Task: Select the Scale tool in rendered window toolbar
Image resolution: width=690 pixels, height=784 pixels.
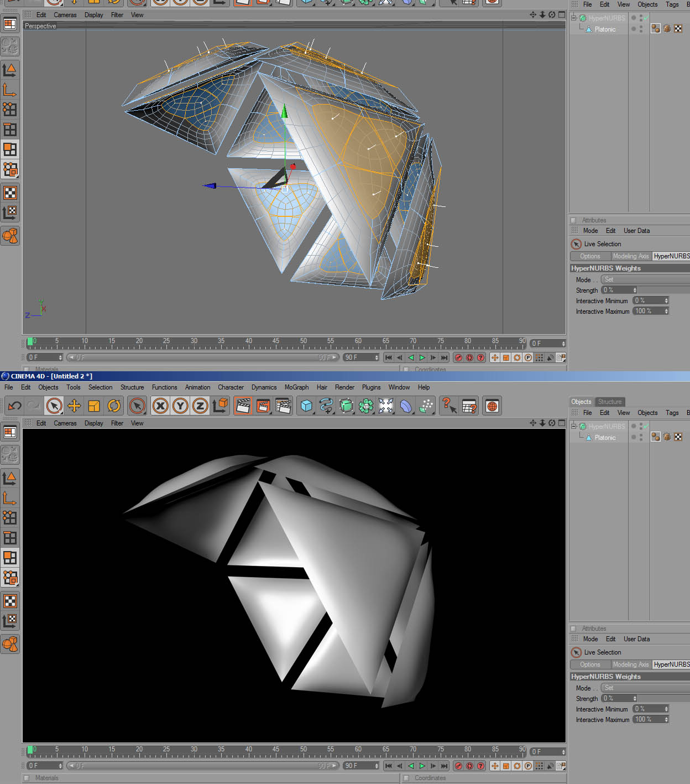Action: coord(94,406)
